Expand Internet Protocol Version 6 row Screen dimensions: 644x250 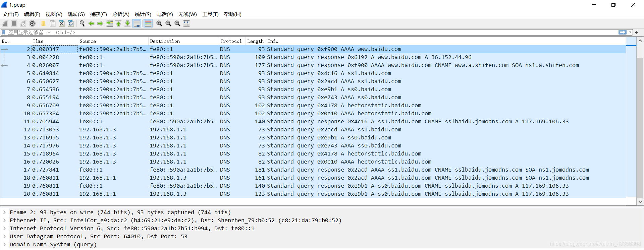coord(4,228)
